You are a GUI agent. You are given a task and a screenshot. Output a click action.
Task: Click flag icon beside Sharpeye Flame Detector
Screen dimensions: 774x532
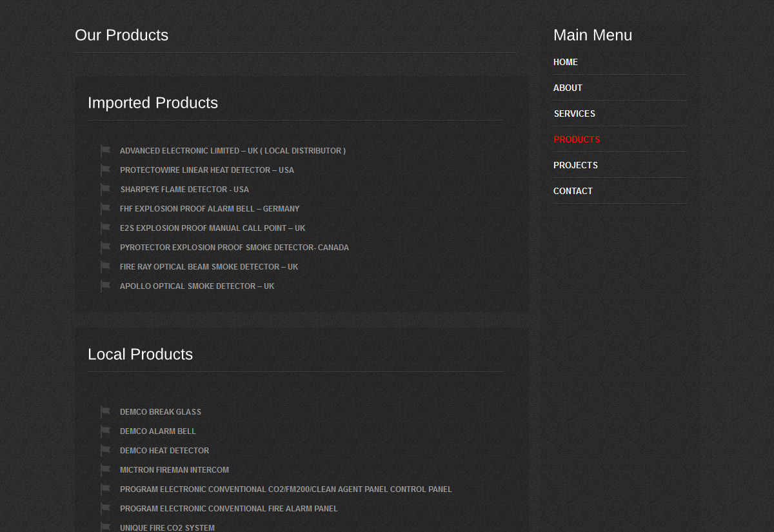105,190
